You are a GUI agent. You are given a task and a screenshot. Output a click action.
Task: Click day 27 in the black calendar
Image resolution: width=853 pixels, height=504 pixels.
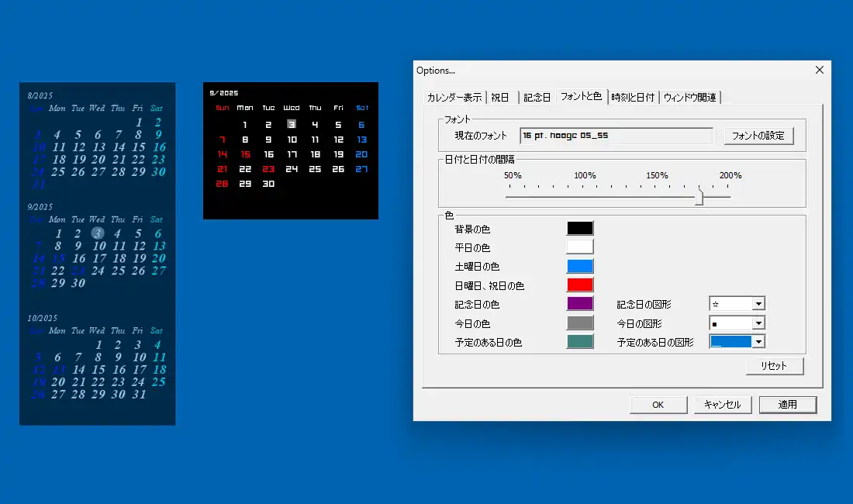pyautogui.click(x=361, y=169)
